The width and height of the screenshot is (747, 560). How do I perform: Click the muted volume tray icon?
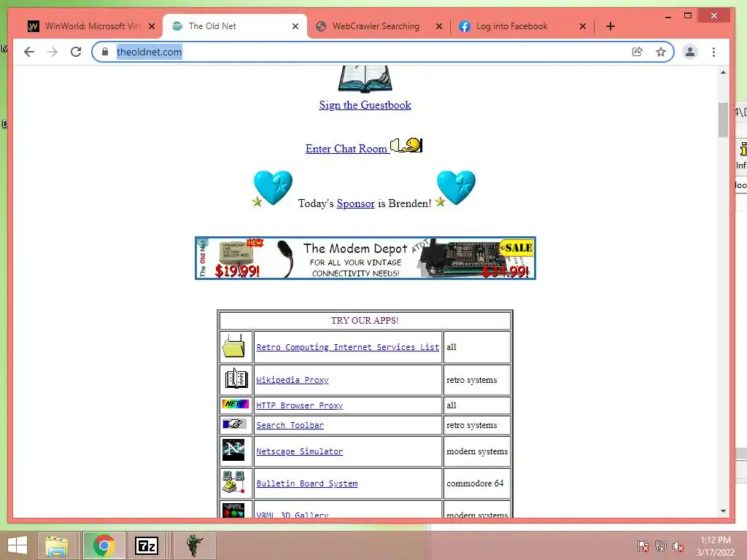(x=678, y=546)
